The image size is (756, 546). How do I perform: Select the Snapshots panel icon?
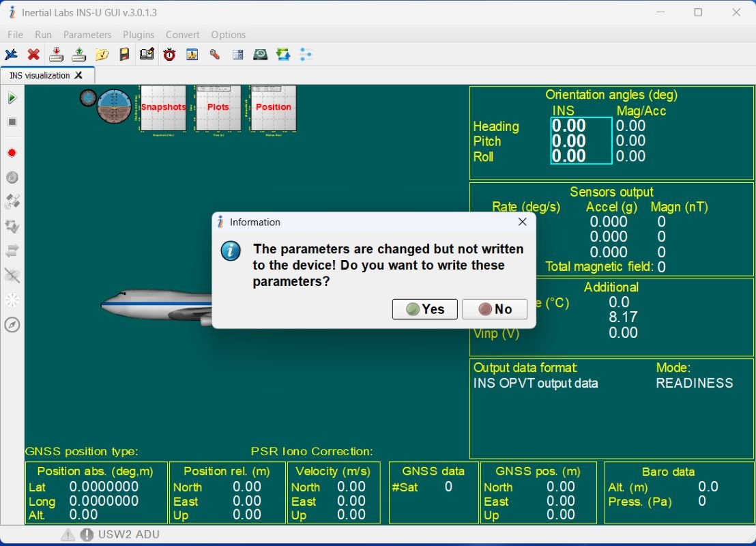tap(162, 107)
